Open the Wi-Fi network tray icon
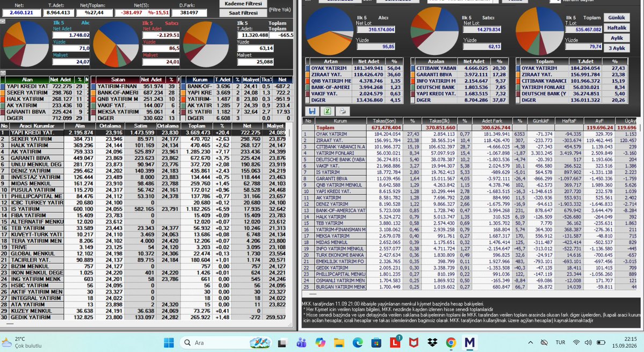This screenshot has width=644, height=352. (x=577, y=342)
